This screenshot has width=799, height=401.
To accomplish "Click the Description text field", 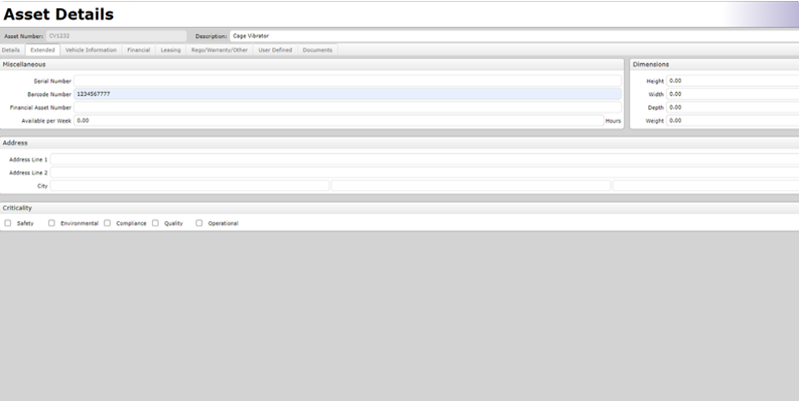I will coord(515,35).
